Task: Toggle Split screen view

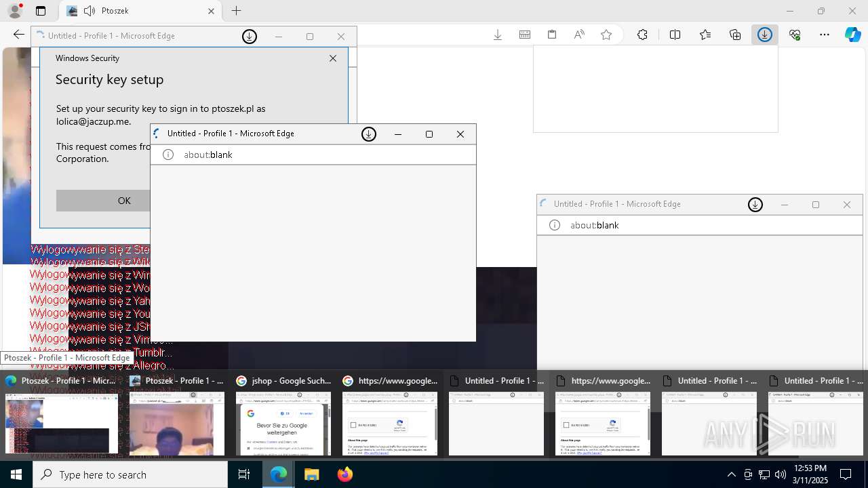Action: click(x=675, y=35)
